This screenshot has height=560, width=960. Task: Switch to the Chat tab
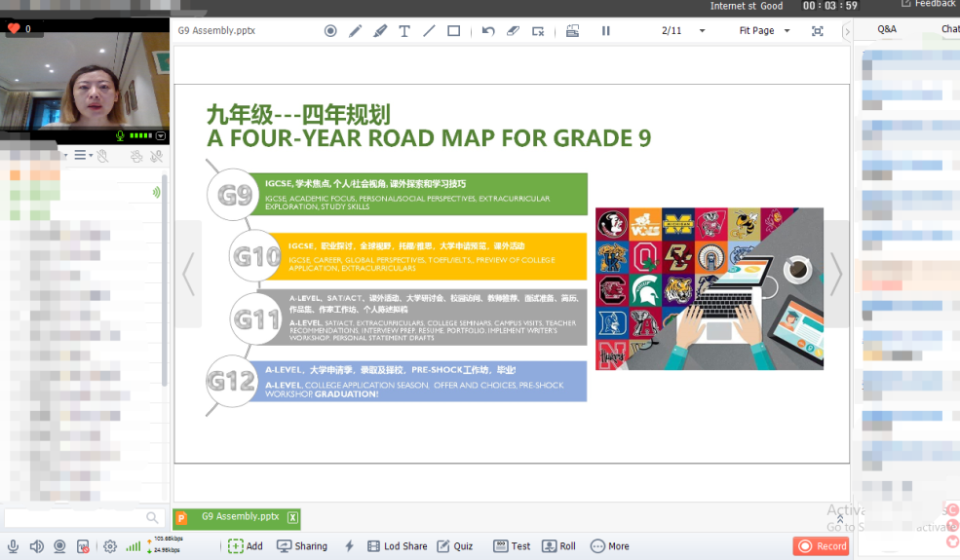tap(950, 29)
